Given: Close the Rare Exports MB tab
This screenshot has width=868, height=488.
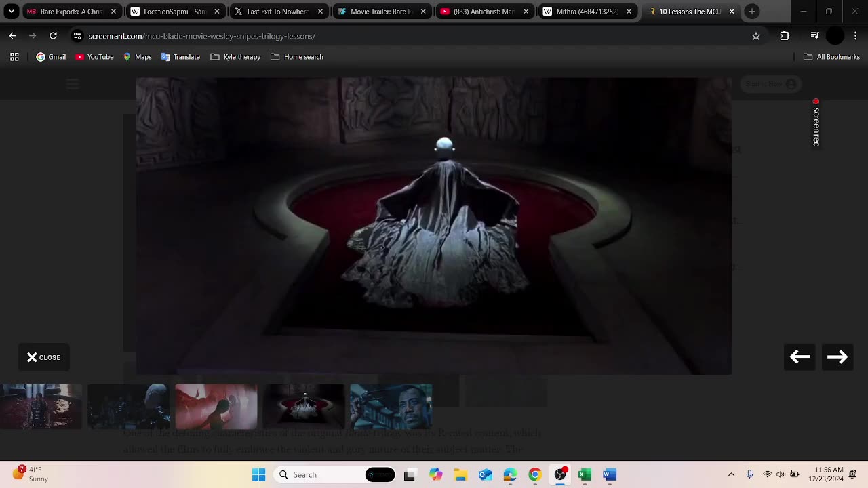Looking at the screenshot, I should point(113,12).
